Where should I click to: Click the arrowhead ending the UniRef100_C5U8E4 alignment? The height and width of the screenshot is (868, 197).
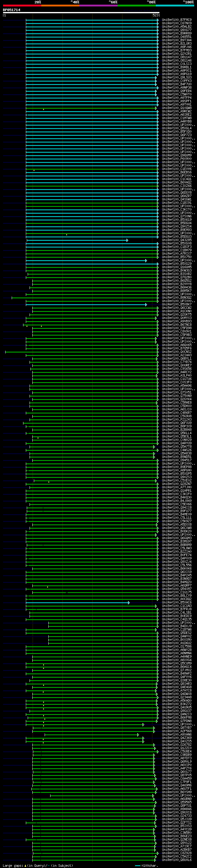pos(158,752)
